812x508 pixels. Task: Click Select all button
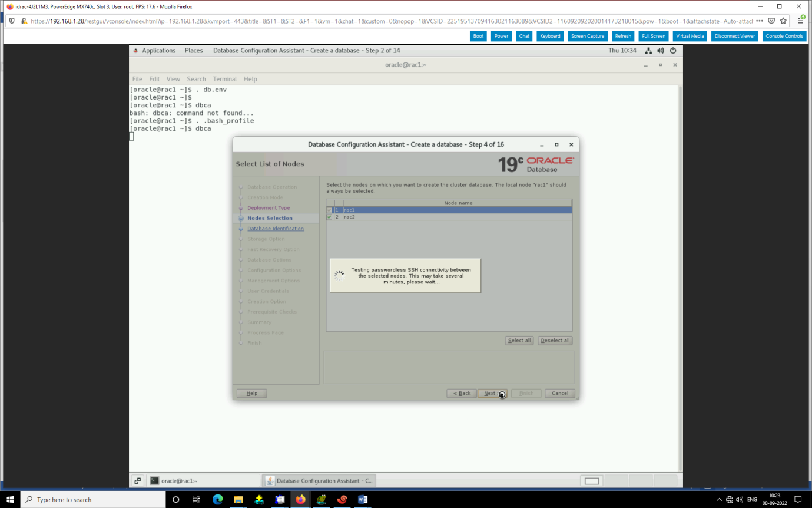pos(519,341)
